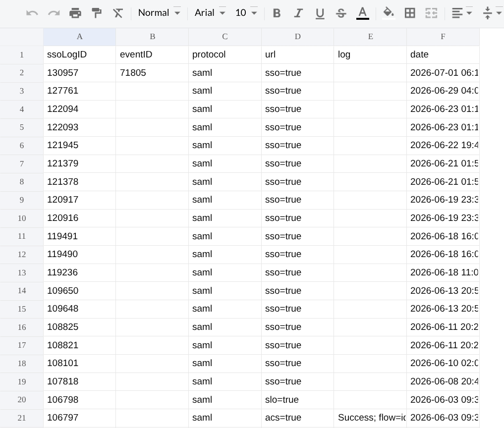504x428 pixels.
Task: Select cell containing 106798
Action: 79,400
